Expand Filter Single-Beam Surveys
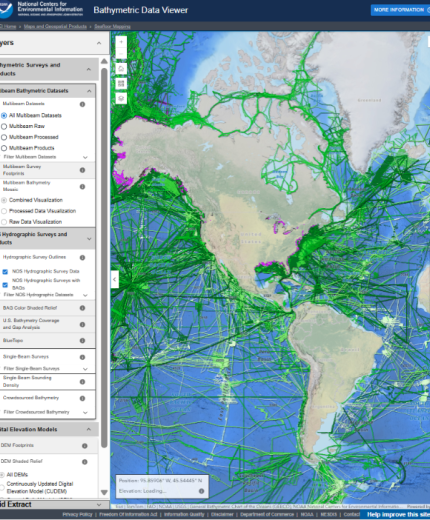430x520 pixels. coord(85,369)
